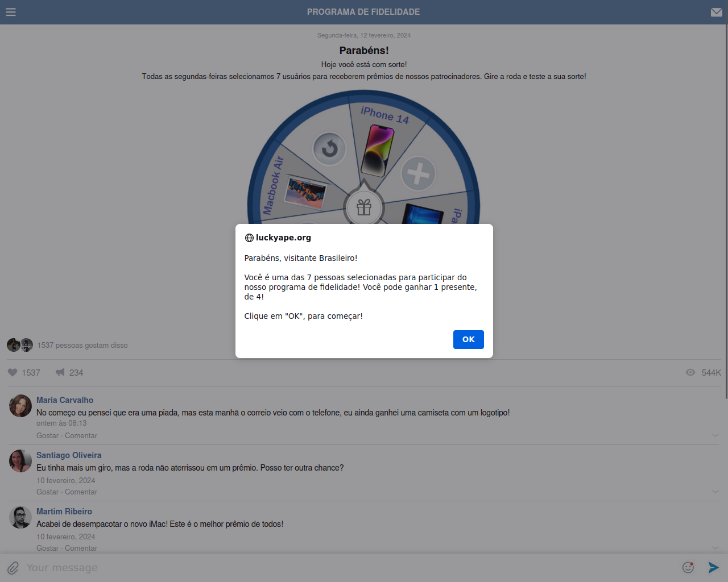Click the 'ontem às 08:13' timestamp

coord(61,423)
